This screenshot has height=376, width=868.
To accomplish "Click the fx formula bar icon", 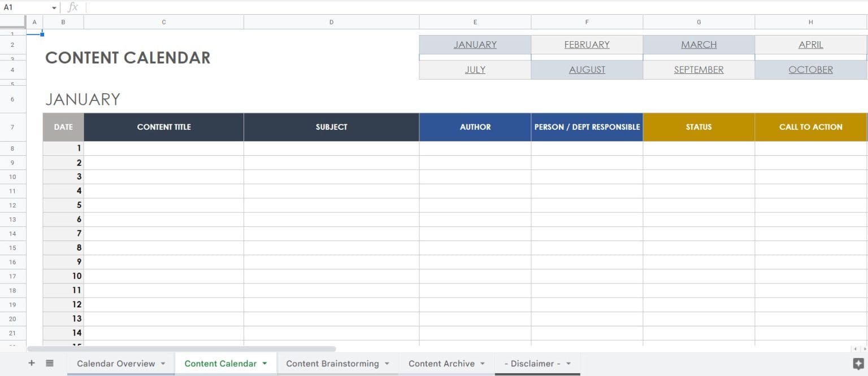I will click(72, 7).
